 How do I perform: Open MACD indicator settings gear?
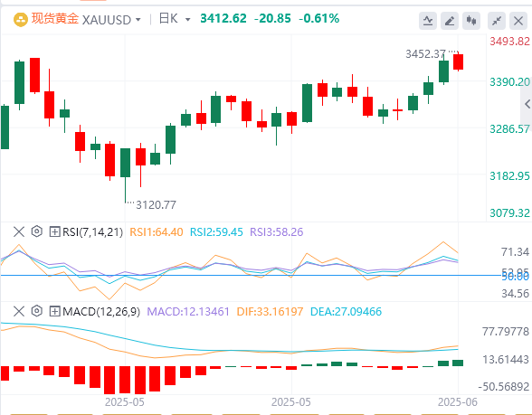point(36,311)
